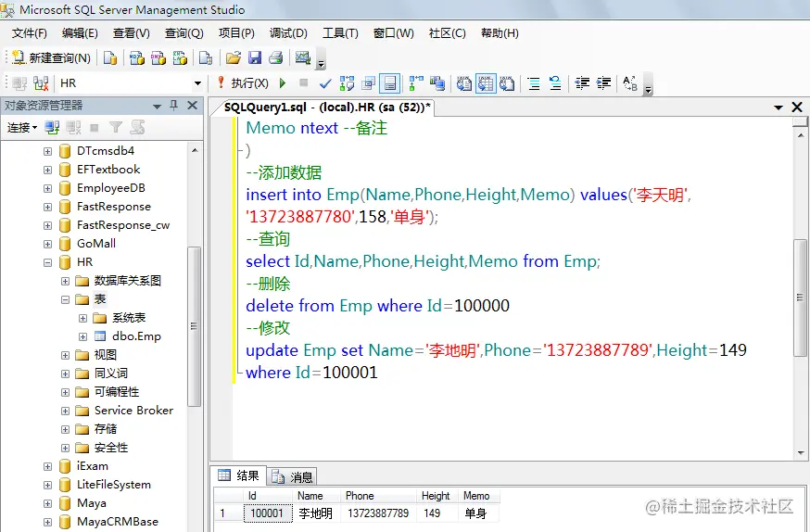Click the Increase Indent icon
This screenshot has height=532, width=810.
coord(603,83)
